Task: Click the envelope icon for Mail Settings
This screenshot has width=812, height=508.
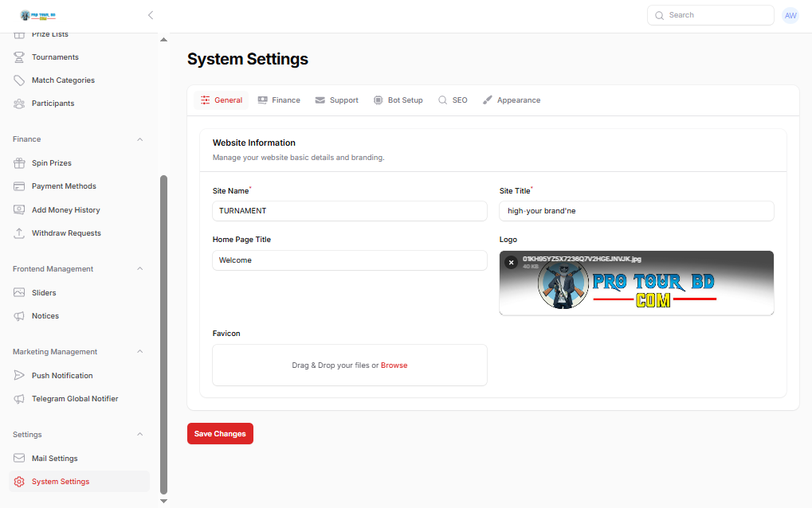Action: pos(19,459)
